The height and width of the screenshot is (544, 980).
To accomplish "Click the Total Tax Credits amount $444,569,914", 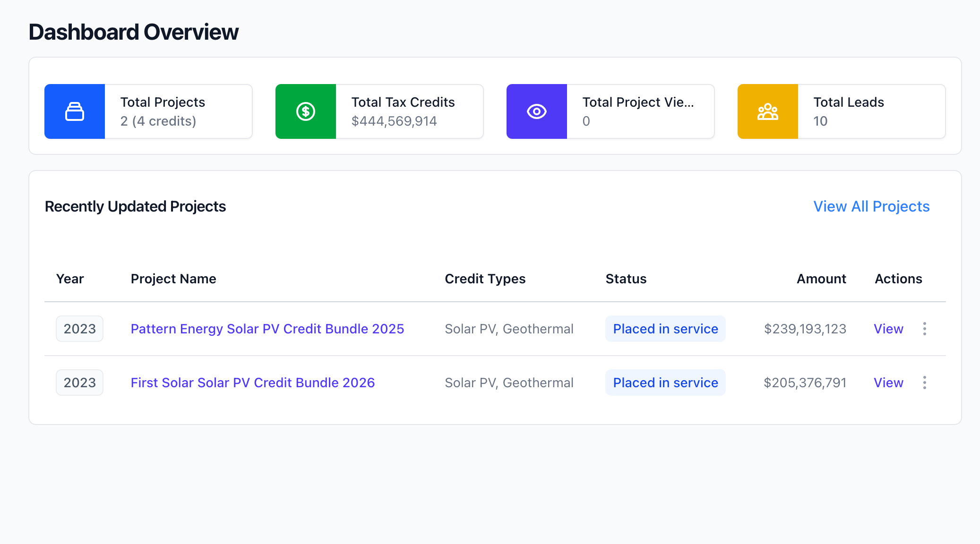I will 394,121.
